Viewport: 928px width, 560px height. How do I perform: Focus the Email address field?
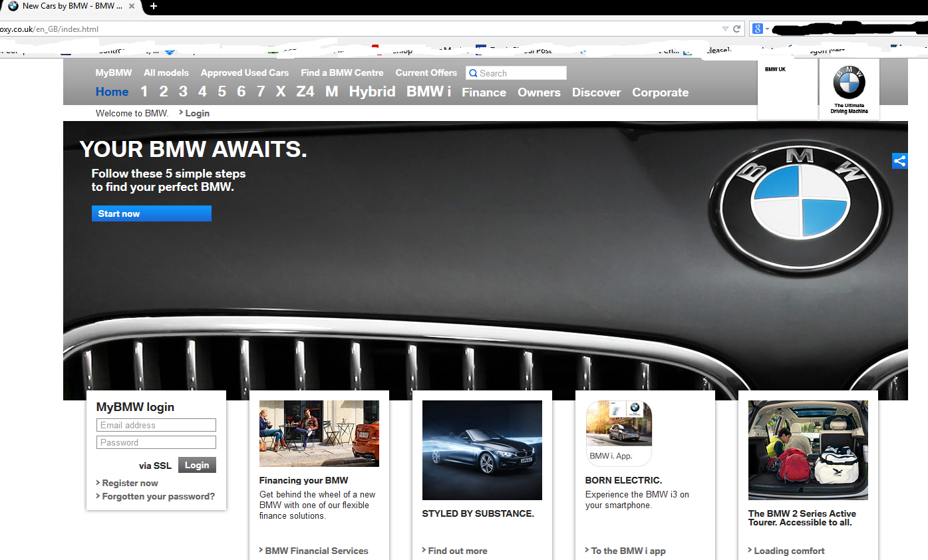click(156, 425)
